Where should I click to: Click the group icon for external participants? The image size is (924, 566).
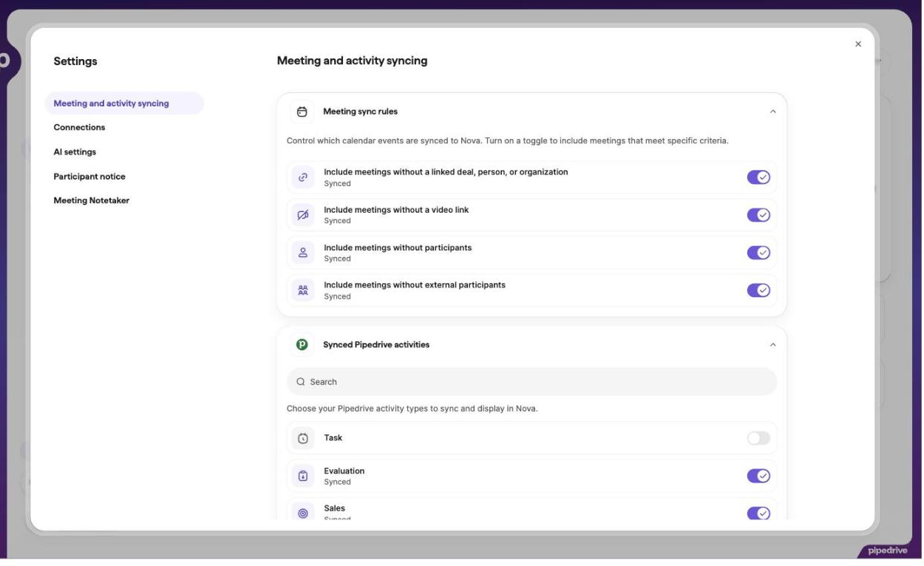(302, 290)
